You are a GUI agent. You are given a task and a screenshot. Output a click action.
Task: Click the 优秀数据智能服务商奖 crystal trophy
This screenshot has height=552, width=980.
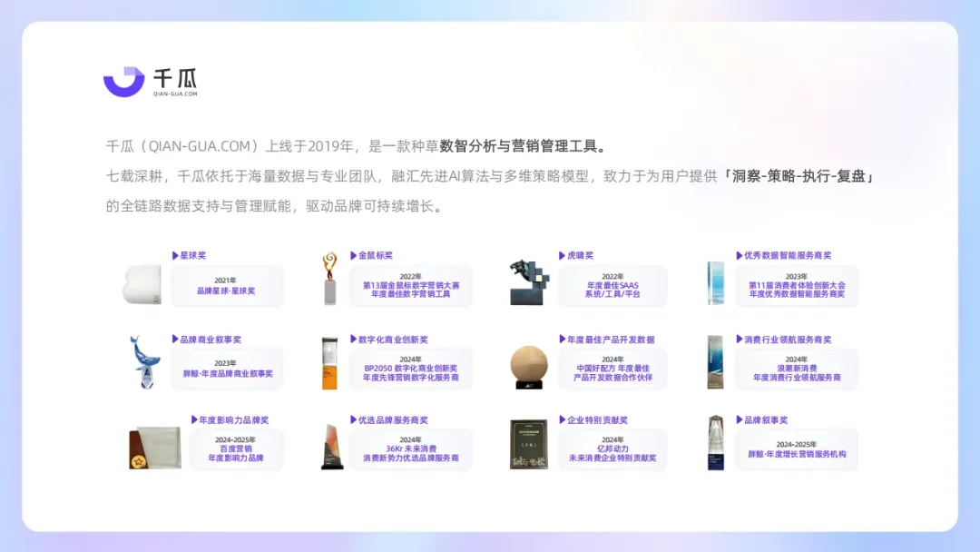click(x=716, y=283)
